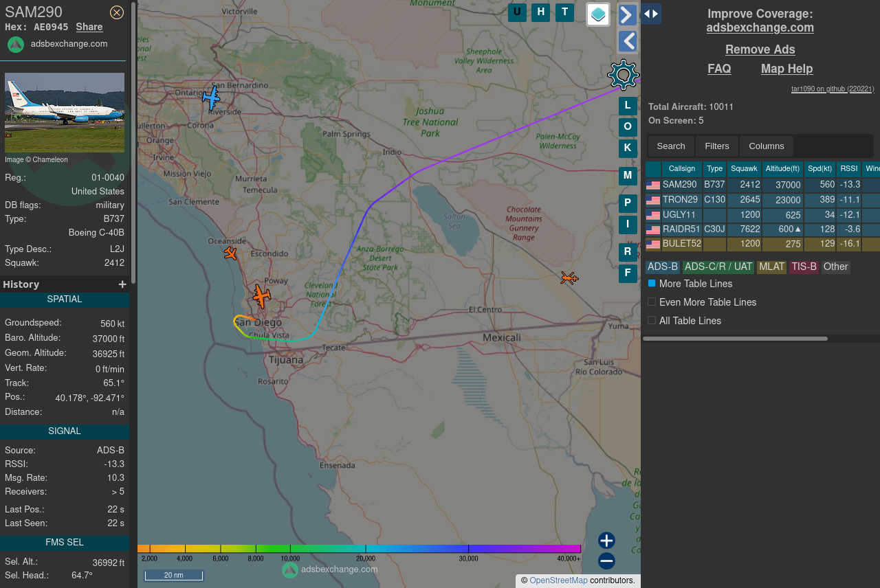Click the MLAT legend label
This screenshot has height=588, width=880.
(771, 267)
